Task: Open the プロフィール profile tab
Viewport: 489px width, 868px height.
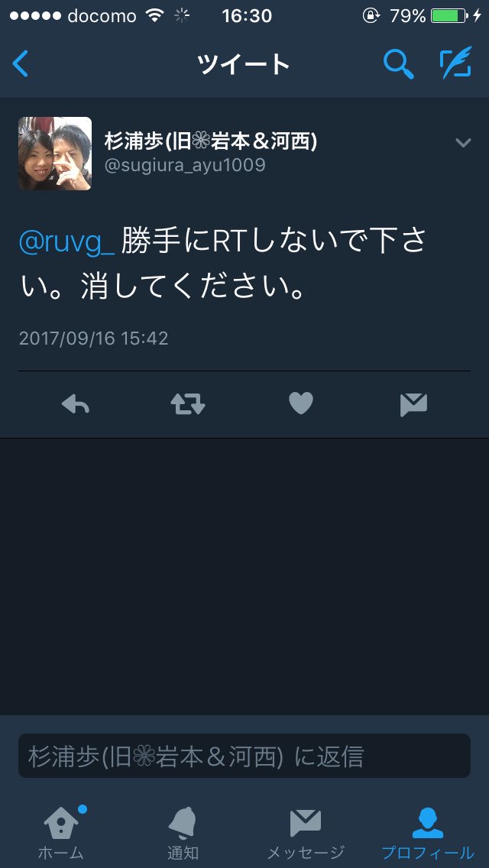Action: pos(428,833)
